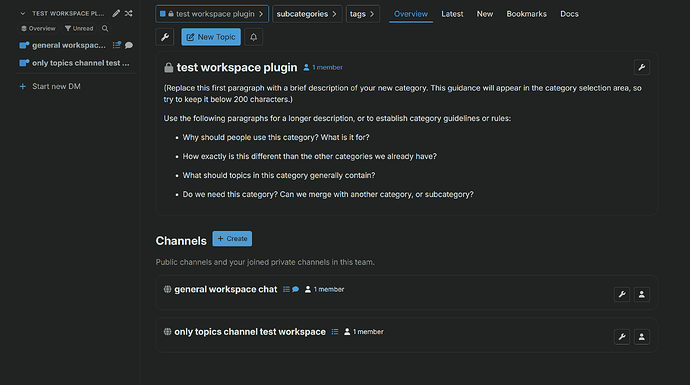
Task: Open general workspac... channel in sidebar
Action: pyautogui.click(x=68, y=45)
